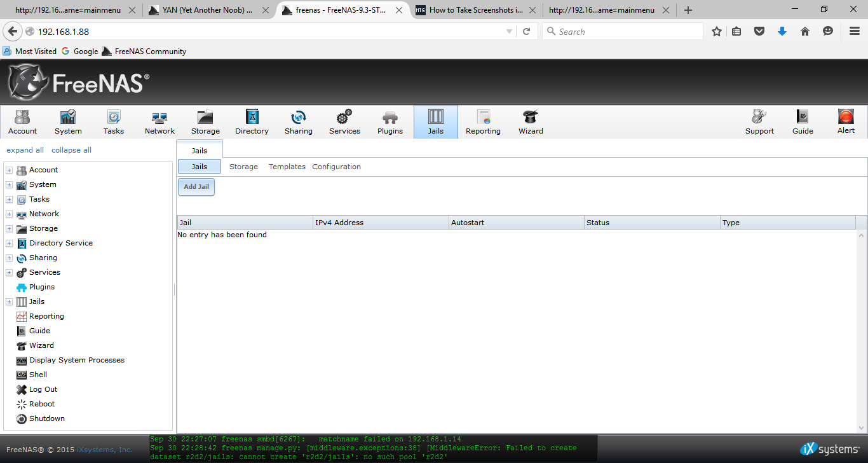The width and height of the screenshot is (868, 463).
Task: Open the Plugins toolbar icon
Action: coord(390,121)
